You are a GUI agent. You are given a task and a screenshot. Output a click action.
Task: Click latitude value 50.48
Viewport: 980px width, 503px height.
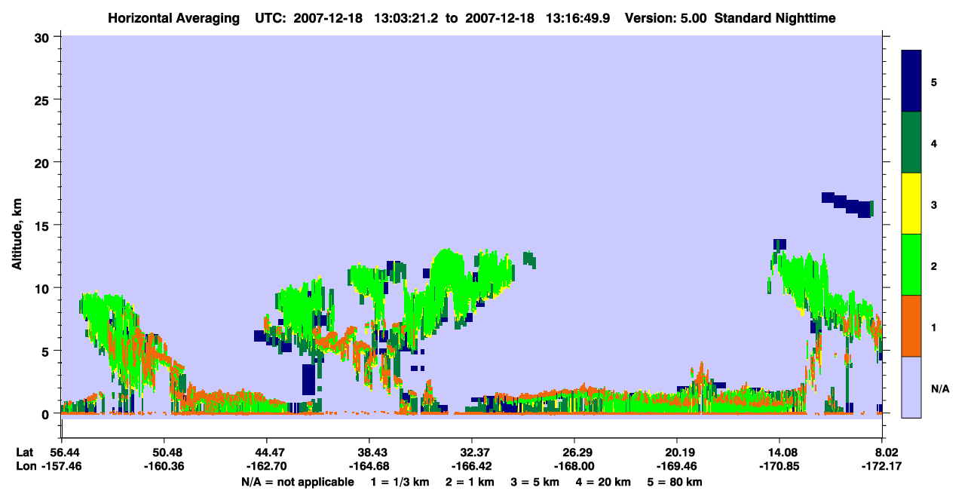point(164,452)
